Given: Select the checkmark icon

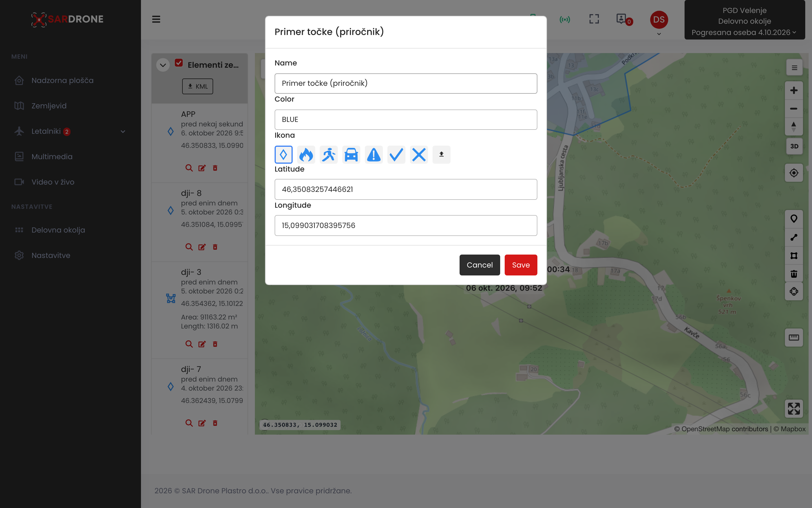Looking at the screenshot, I should [x=396, y=155].
